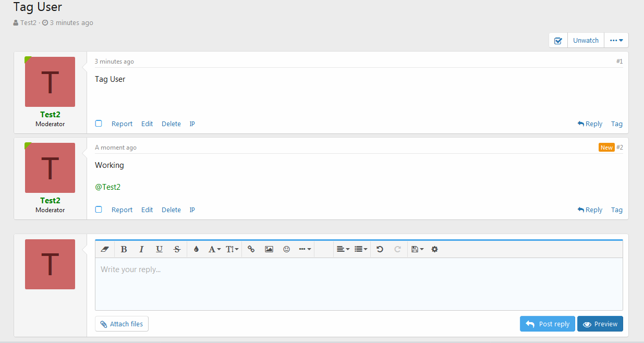Image resolution: width=644 pixels, height=343 pixels.
Task: Select checkbox on post #1
Action: click(x=99, y=124)
